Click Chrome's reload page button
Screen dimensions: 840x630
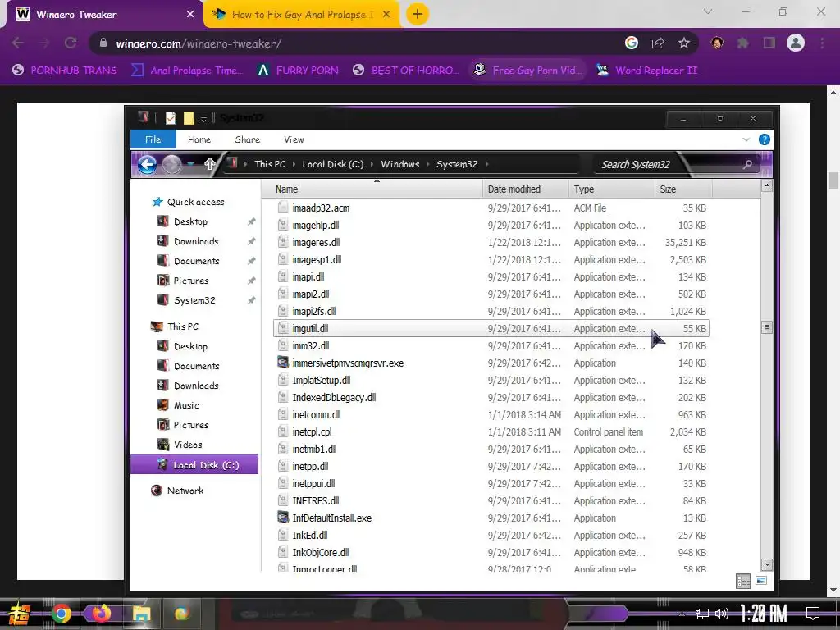(x=71, y=43)
